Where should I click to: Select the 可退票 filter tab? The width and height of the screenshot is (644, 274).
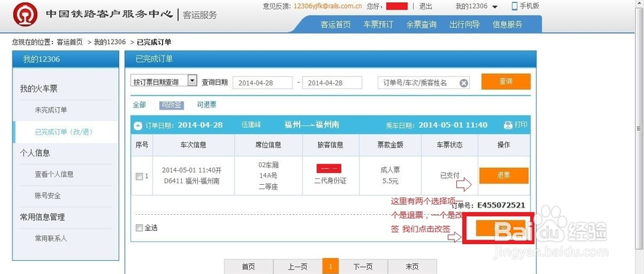[x=207, y=105]
